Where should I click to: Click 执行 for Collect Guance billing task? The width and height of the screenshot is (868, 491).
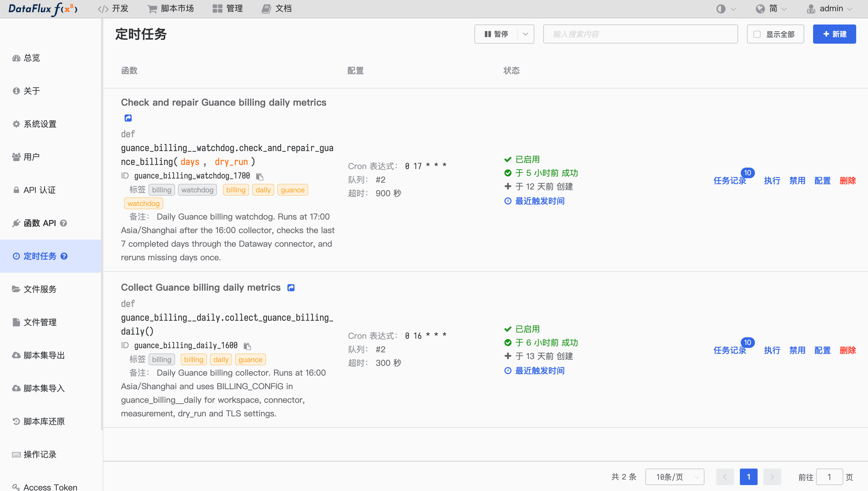[772, 350]
